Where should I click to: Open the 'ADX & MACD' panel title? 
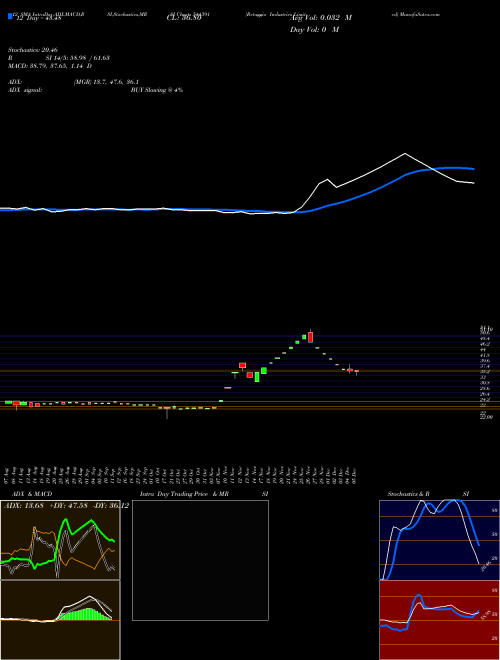[x=32, y=494]
